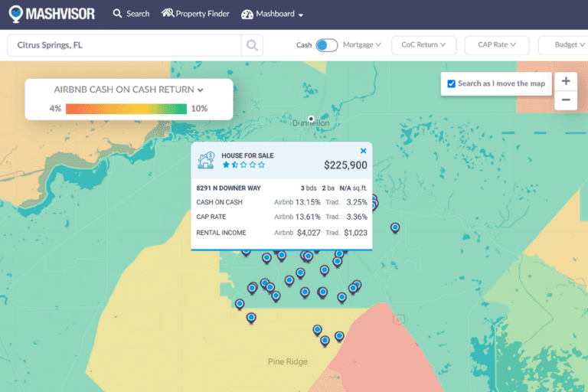Select the map pin near Pine Ridge label
Image resolution: width=588 pixels, height=392 pixels.
tap(325, 340)
